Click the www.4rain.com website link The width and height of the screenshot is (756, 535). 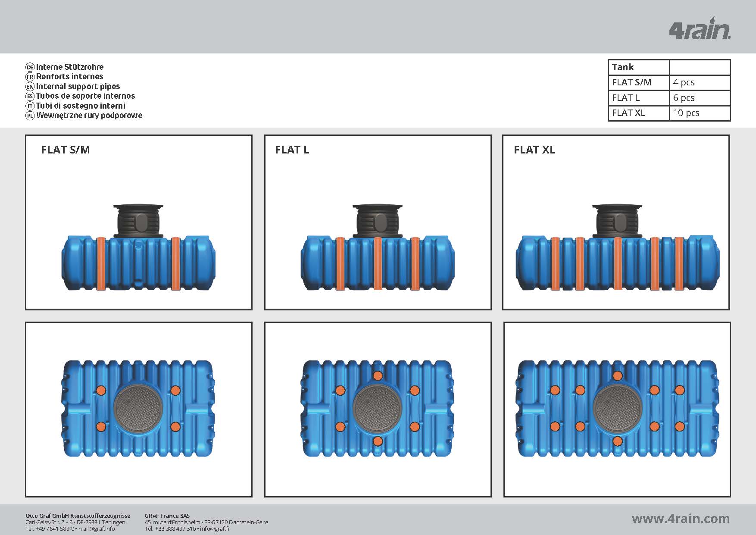[681, 519]
